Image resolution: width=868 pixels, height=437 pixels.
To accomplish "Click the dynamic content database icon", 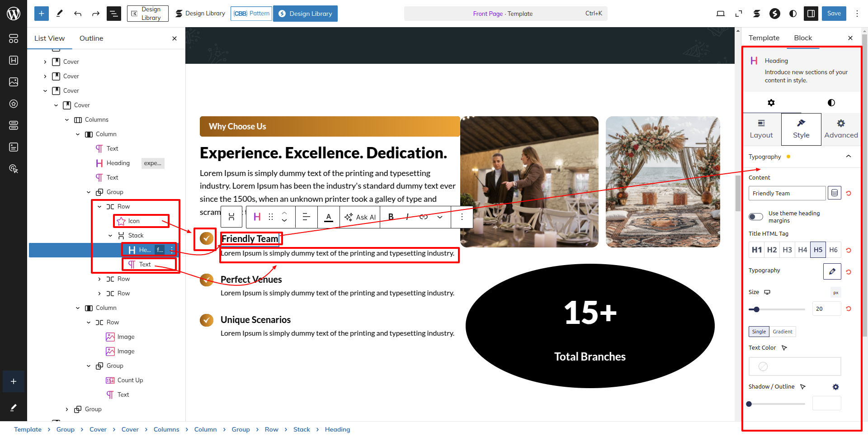I will click(835, 193).
